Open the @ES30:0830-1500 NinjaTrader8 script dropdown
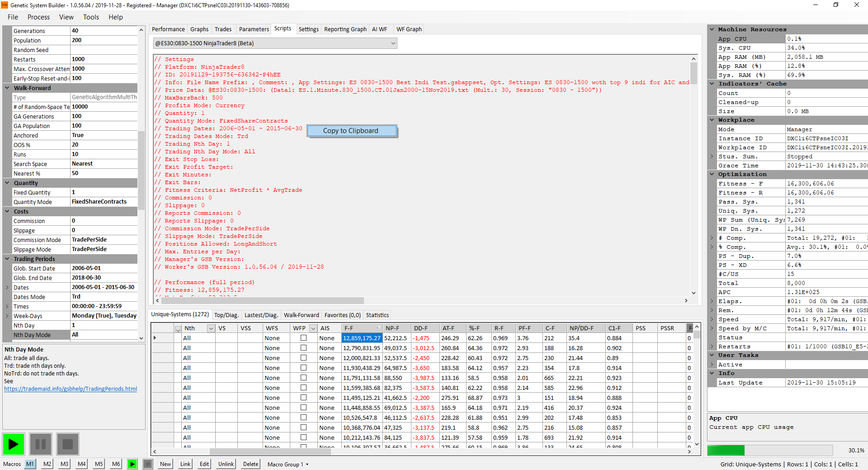868x470 pixels. (393, 43)
